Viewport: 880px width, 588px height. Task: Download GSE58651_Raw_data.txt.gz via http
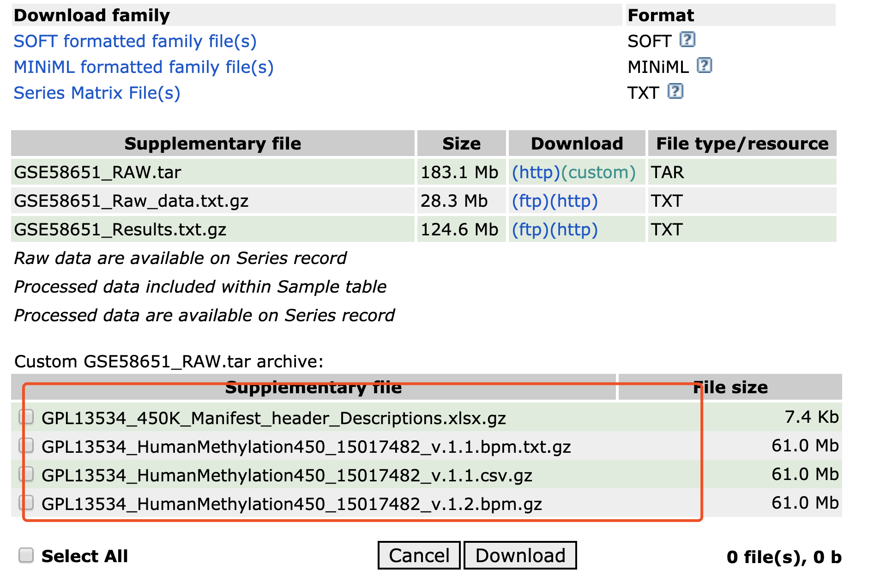(574, 201)
